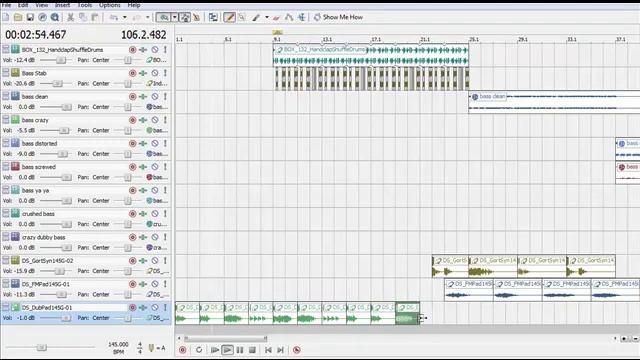
Task: Toggle the Enable Snapping toolbar button
Action: click(x=164, y=17)
